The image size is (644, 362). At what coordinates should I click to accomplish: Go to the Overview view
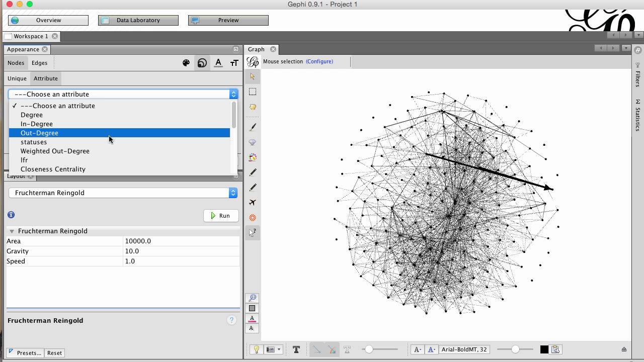(x=48, y=20)
